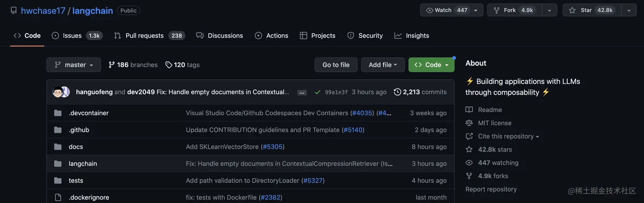Click the tags icon next to 120 tags
The image size is (644, 203).
(169, 65)
